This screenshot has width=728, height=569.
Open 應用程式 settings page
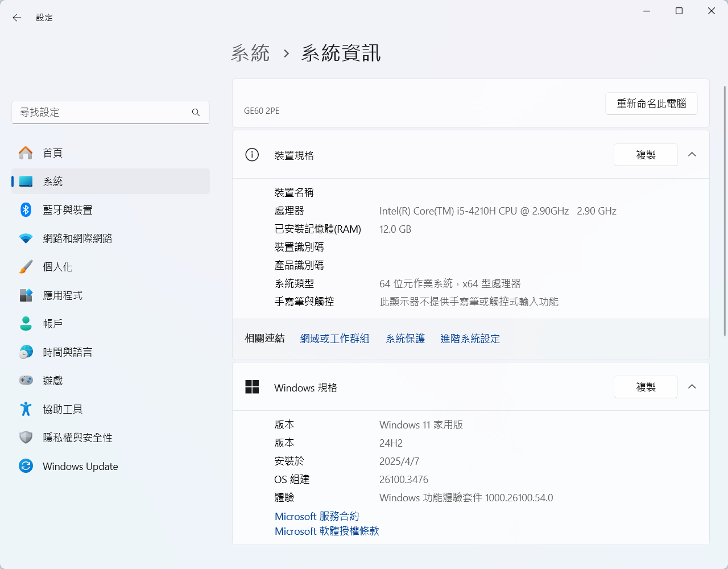110,295
